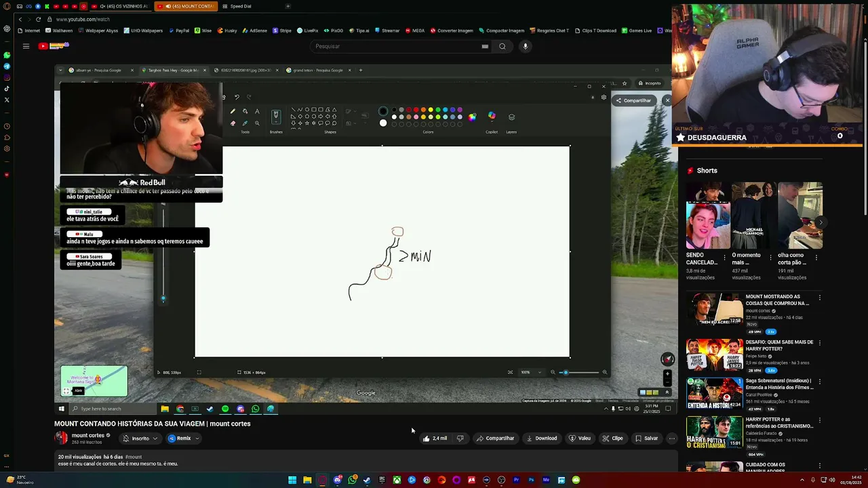868x488 pixels.
Task: Open LivePix bookmark
Action: pyautogui.click(x=307, y=30)
